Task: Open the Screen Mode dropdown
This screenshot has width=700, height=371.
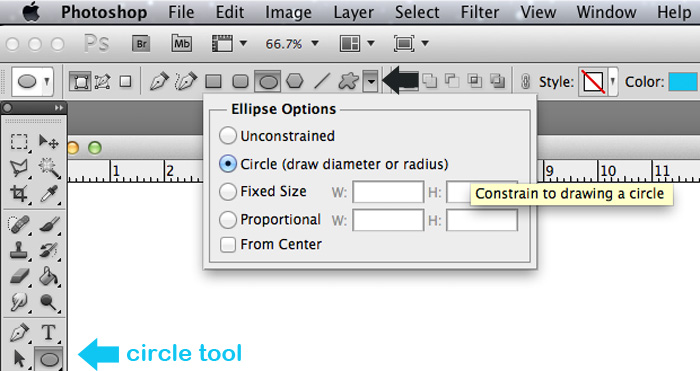Action: coord(425,44)
